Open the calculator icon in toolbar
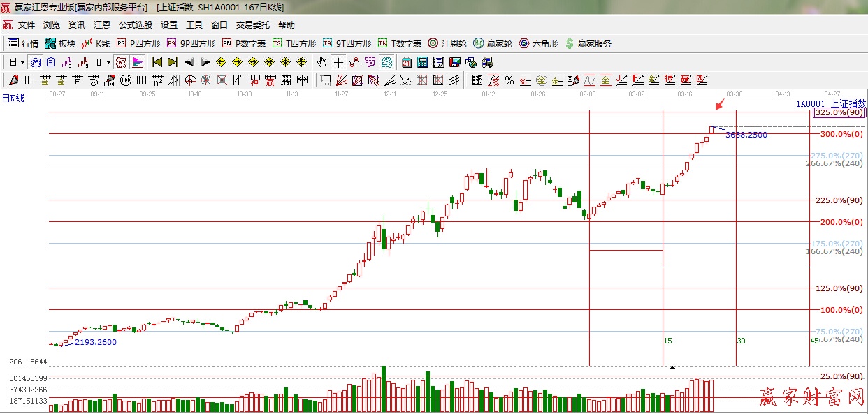Image resolution: width=868 pixels, height=414 pixels. click(x=422, y=62)
